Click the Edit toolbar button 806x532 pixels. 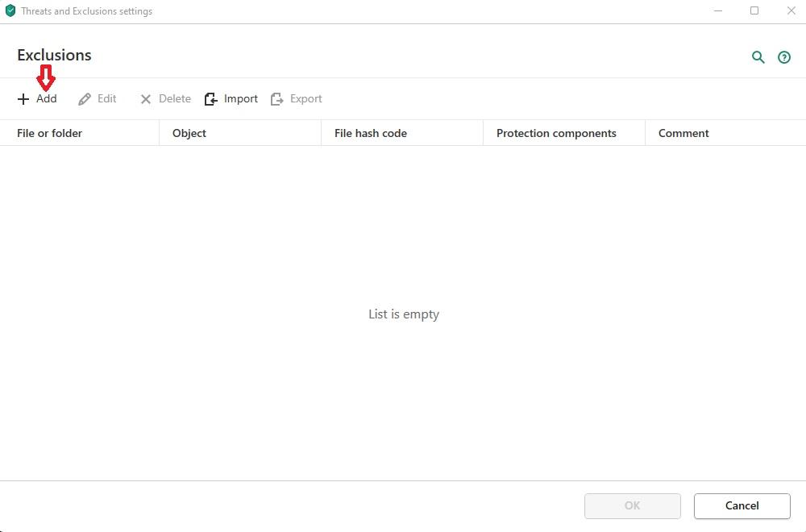(98, 98)
